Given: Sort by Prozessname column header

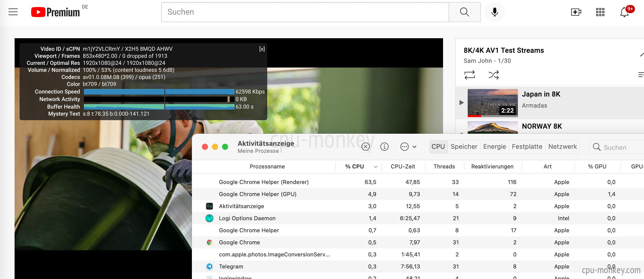Looking at the screenshot, I should point(267,166).
